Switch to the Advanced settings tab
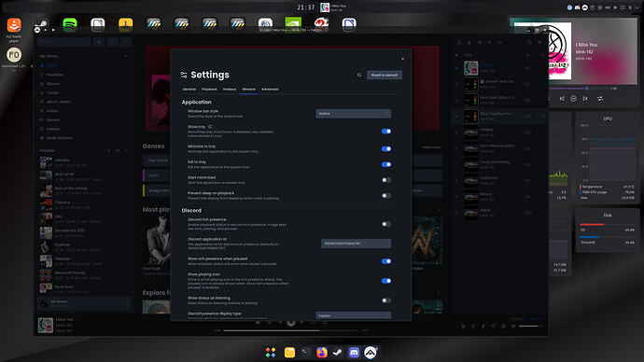Image resolution: width=644 pixels, height=362 pixels. pos(270,89)
